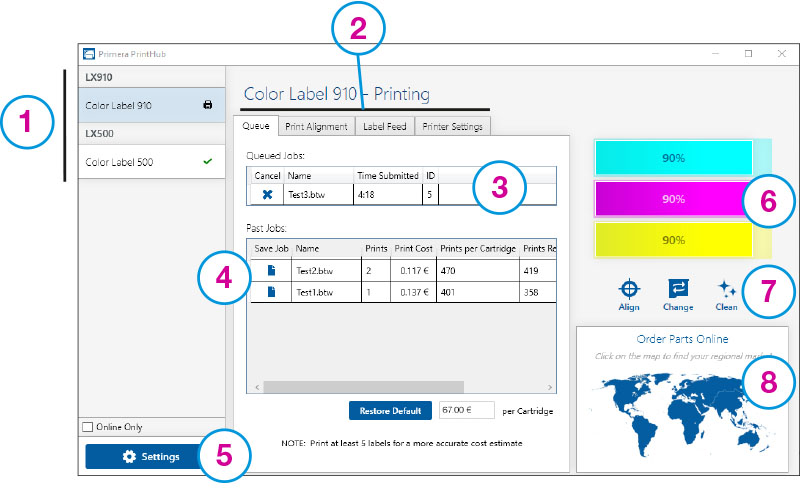This screenshot has height=488, width=800.
Task: Click the Time Submitted column header
Action: [x=388, y=176]
